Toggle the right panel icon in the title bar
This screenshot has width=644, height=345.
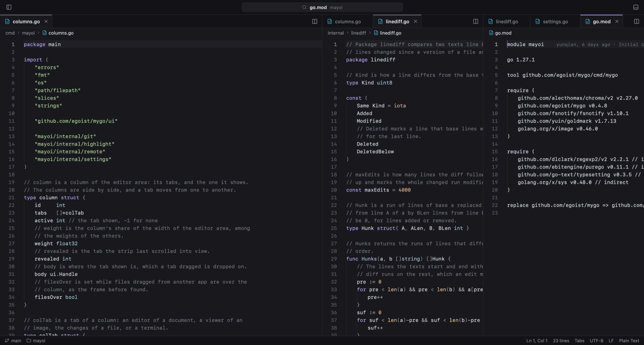636,7
